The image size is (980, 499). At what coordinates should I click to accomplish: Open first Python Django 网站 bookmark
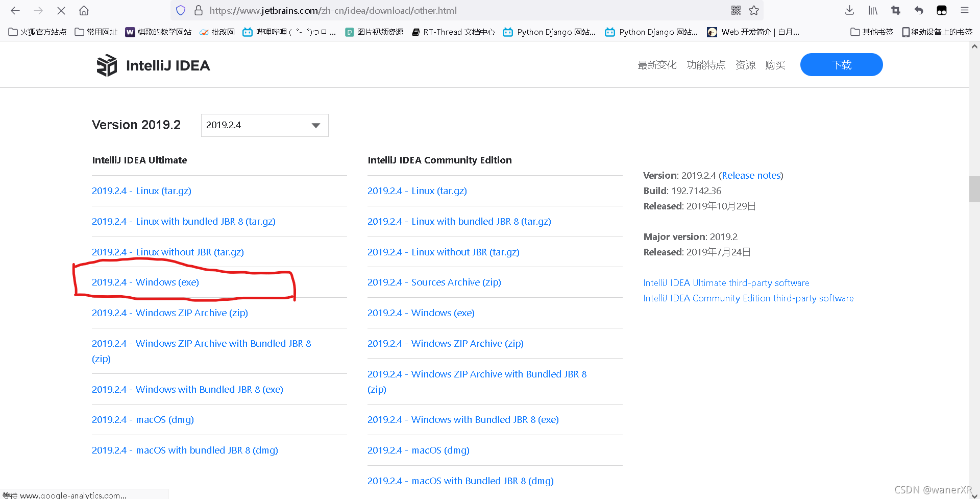pos(549,32)
